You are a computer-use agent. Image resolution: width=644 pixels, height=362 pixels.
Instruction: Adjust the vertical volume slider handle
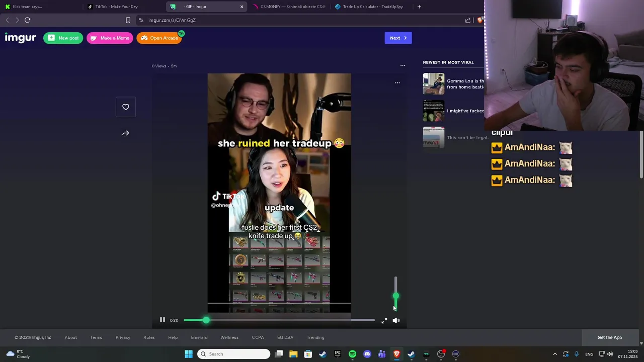[x=395, y=296]
